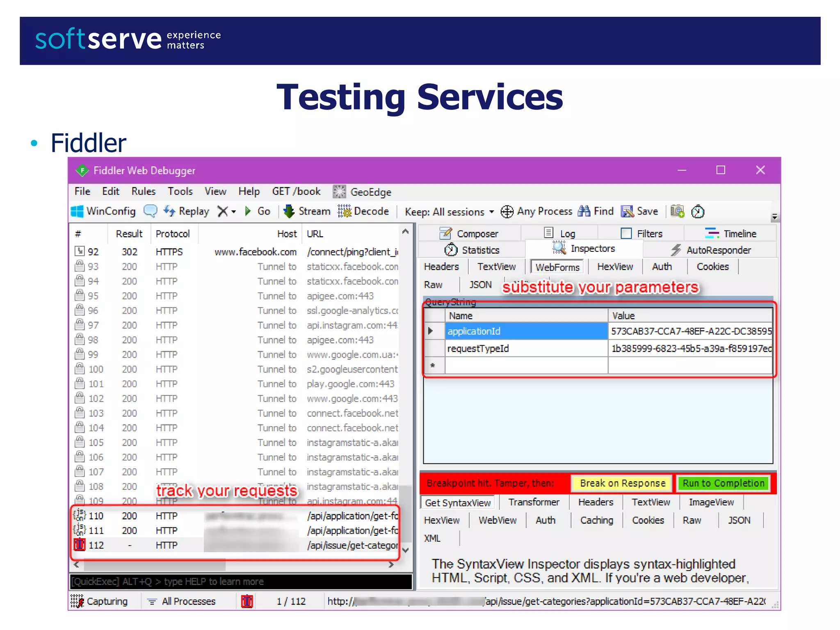Open the Get SyntaxView response tab

(x=458, y=502)
